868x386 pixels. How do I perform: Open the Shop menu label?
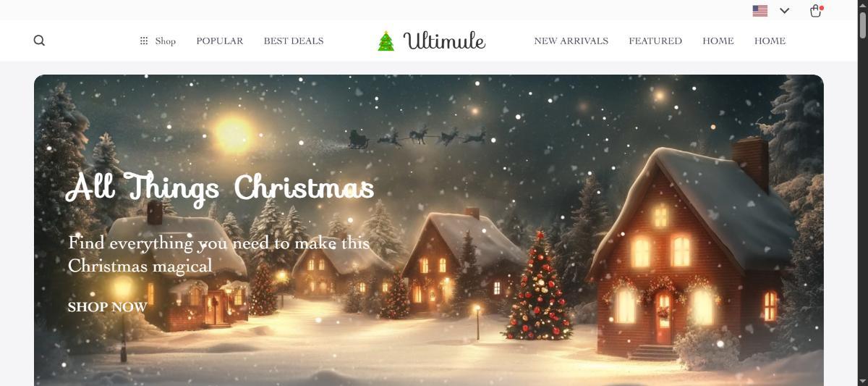(x=166, y=41)
